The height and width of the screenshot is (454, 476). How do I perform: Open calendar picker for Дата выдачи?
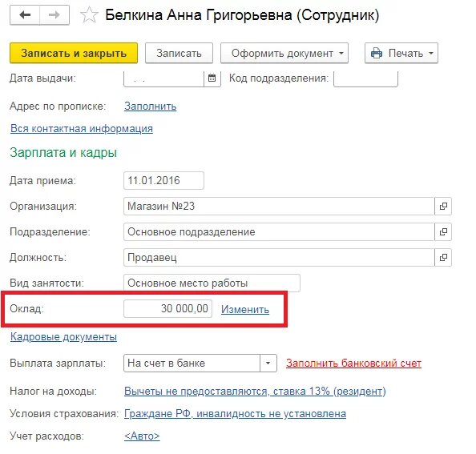pos(212,78)
